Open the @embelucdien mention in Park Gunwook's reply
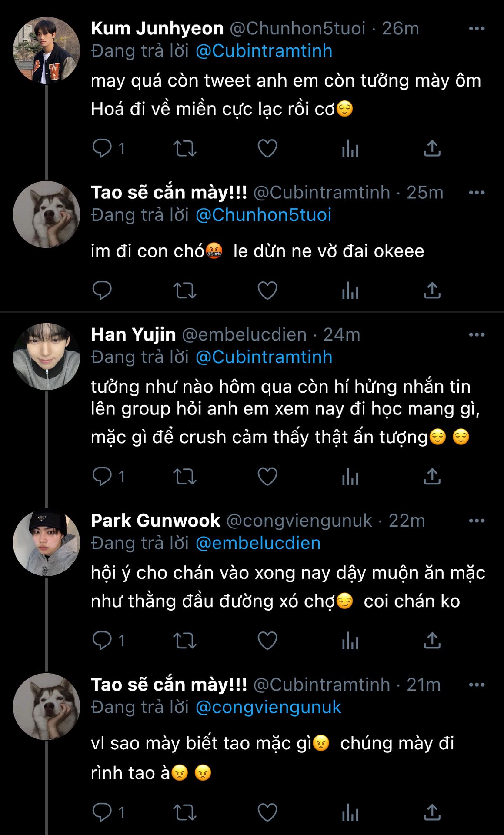 (x=258, y=543)
